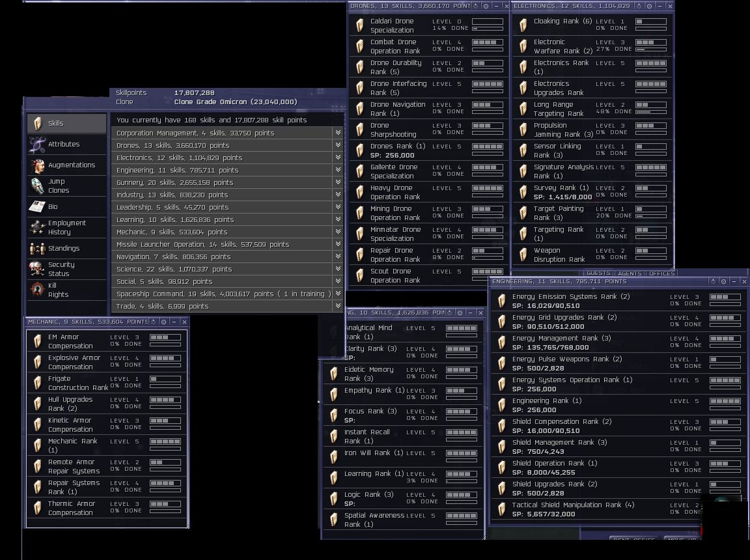Expand the Trade skill group chevron
750x560 pixels.
[x=338, y=306]
